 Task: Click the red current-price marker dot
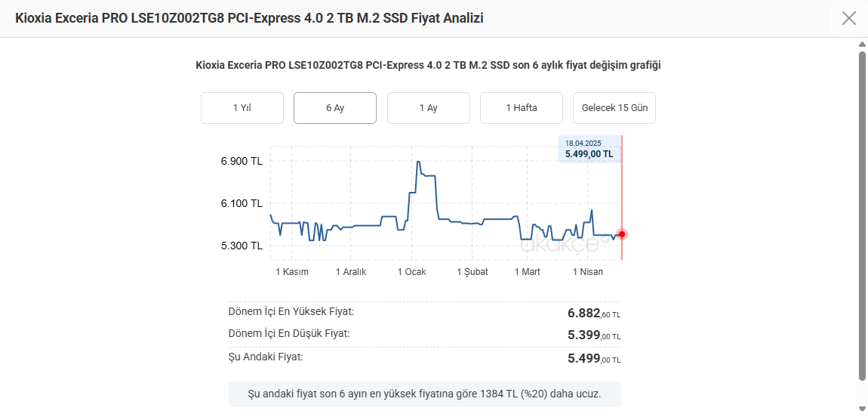pyautogui.click(x=622, y=234)
